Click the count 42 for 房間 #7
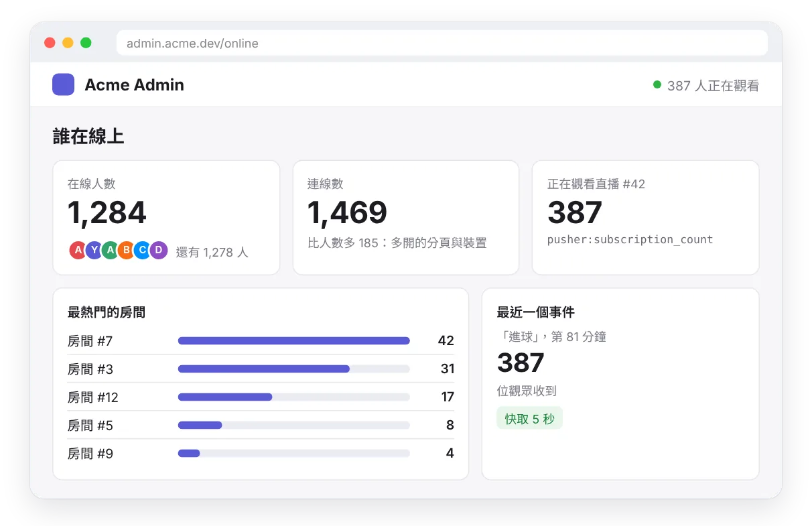This screenshot has height=526, width=812. click(x=446, y=341)
